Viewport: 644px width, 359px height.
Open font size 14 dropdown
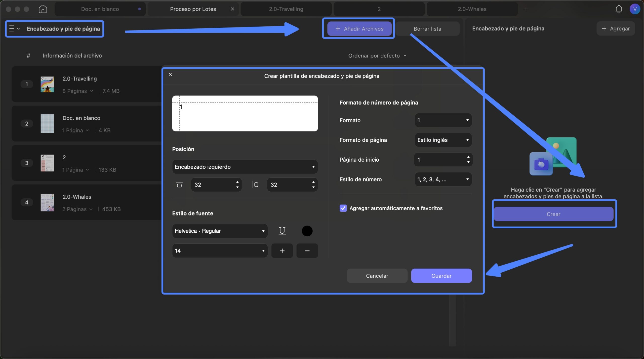pyautogui.click(x=220, y=251)
